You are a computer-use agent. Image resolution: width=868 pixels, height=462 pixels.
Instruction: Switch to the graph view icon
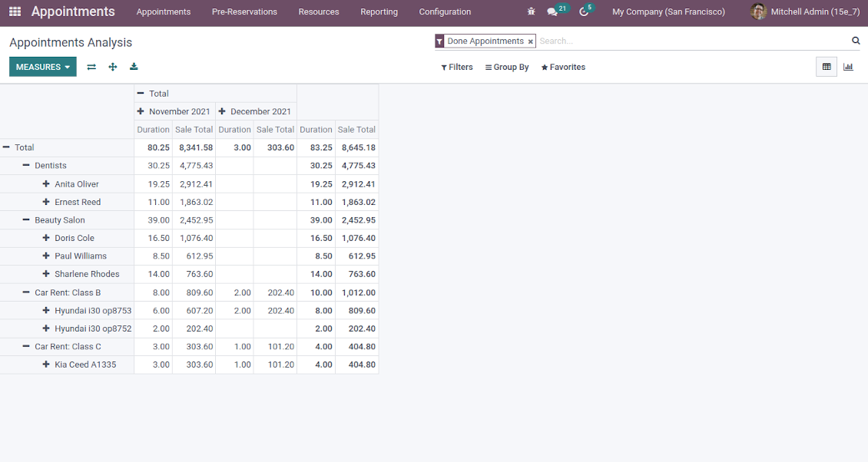tap(848, 67)
